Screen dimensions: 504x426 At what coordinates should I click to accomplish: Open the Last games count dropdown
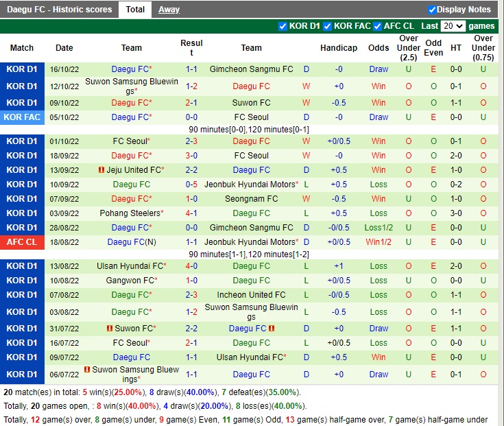453,26
